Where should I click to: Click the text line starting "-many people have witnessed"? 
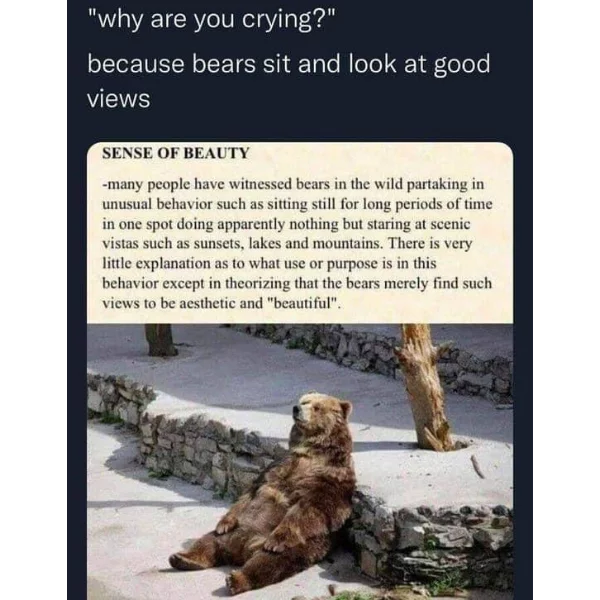293,184
